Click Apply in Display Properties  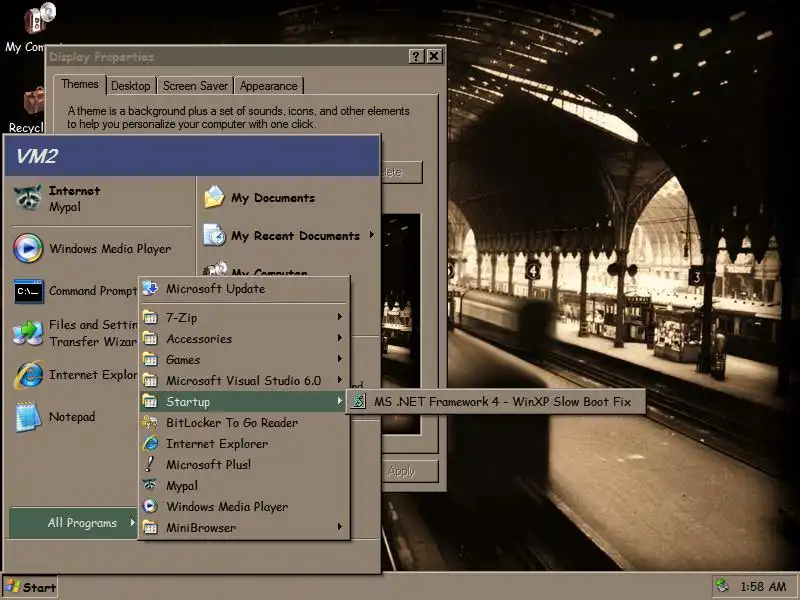(410, 471)
